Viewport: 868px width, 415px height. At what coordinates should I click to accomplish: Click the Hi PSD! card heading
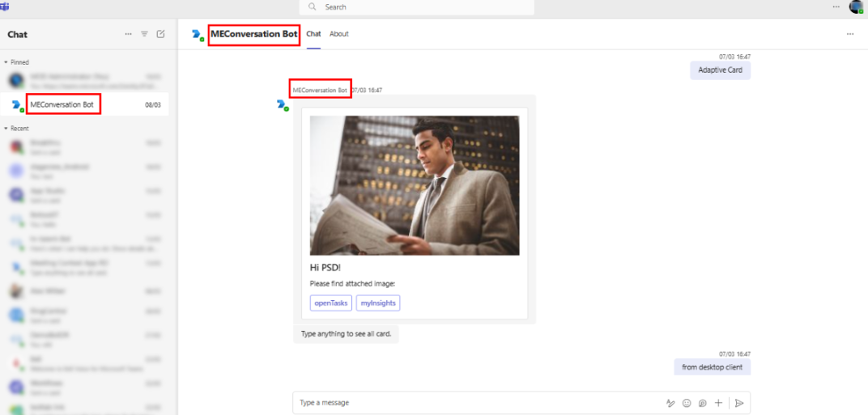point(325,268)
